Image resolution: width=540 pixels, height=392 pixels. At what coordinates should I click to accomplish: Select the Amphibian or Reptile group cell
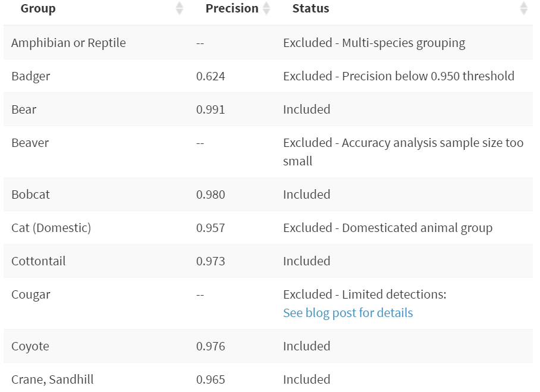tap(68, 43)
